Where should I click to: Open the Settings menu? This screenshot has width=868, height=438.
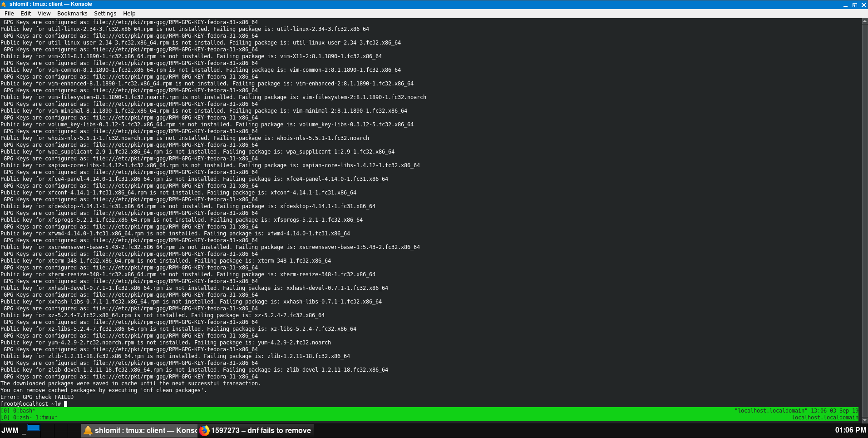point(105,14)
